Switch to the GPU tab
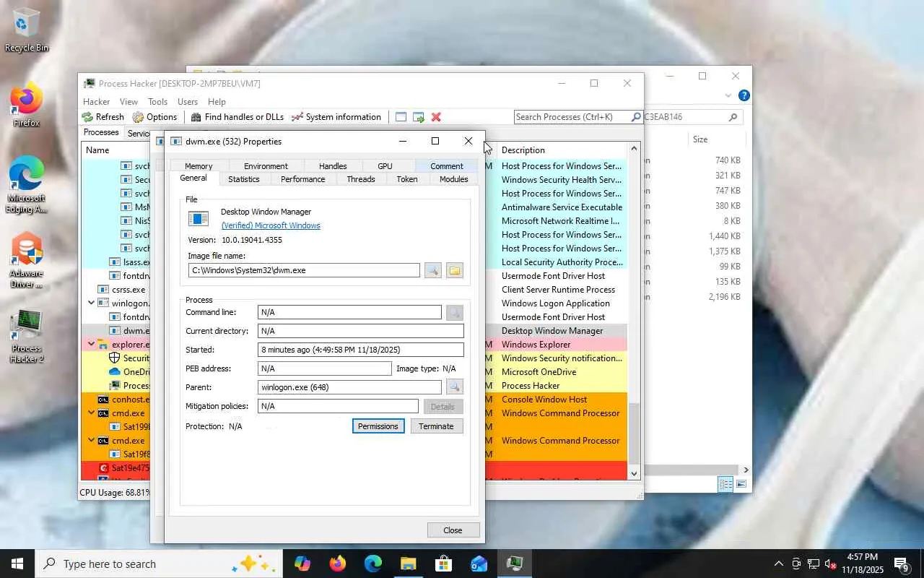 (x=385, y=166)
